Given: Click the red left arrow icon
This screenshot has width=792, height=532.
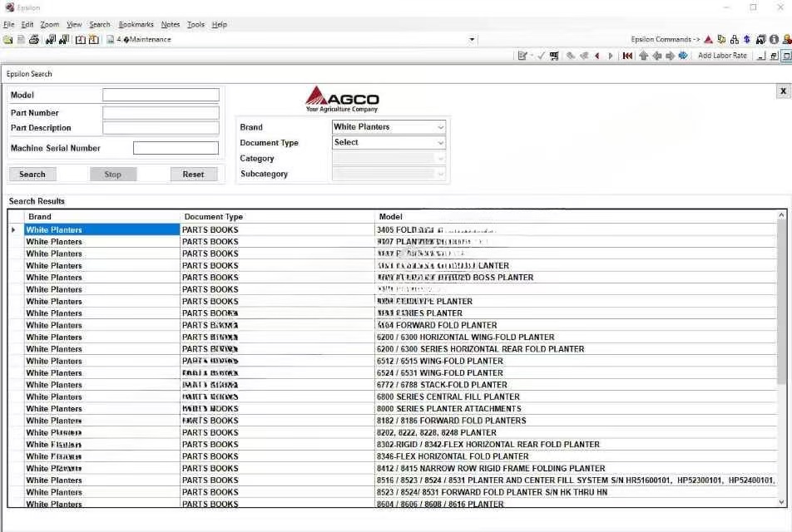Looking at the screenshot, I should 597,56.
